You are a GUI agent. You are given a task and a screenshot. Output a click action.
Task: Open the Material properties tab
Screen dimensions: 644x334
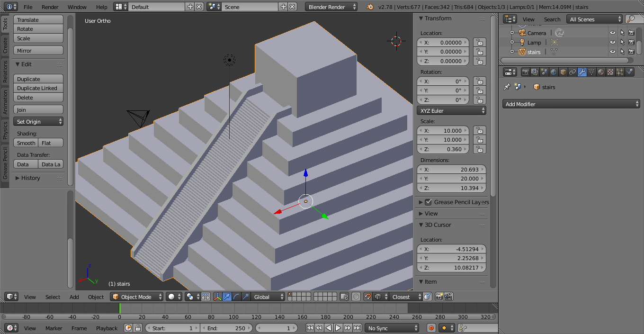pyautogui.click(x=601, y=72)
